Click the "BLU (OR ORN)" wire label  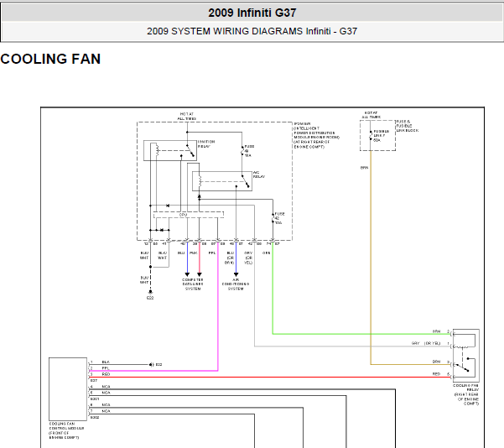click(230, 258)
